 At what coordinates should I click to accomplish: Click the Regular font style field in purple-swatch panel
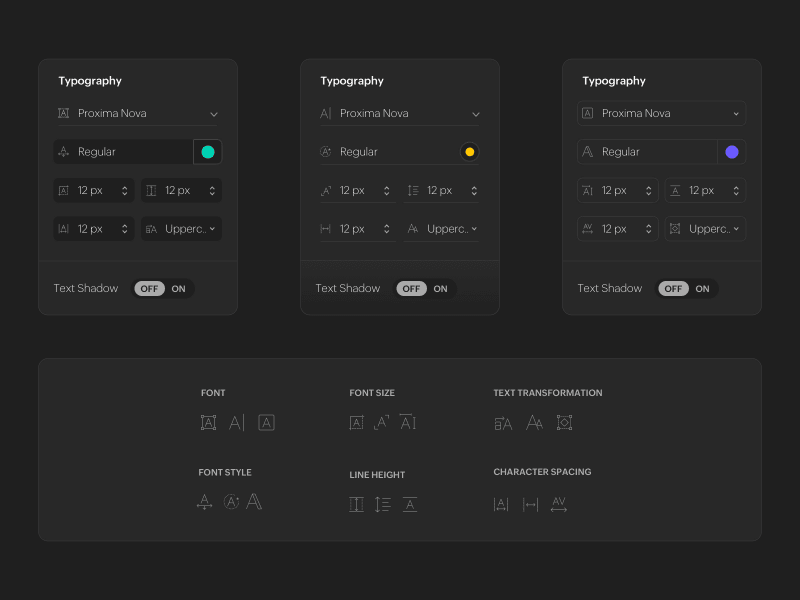click(647, 152)
